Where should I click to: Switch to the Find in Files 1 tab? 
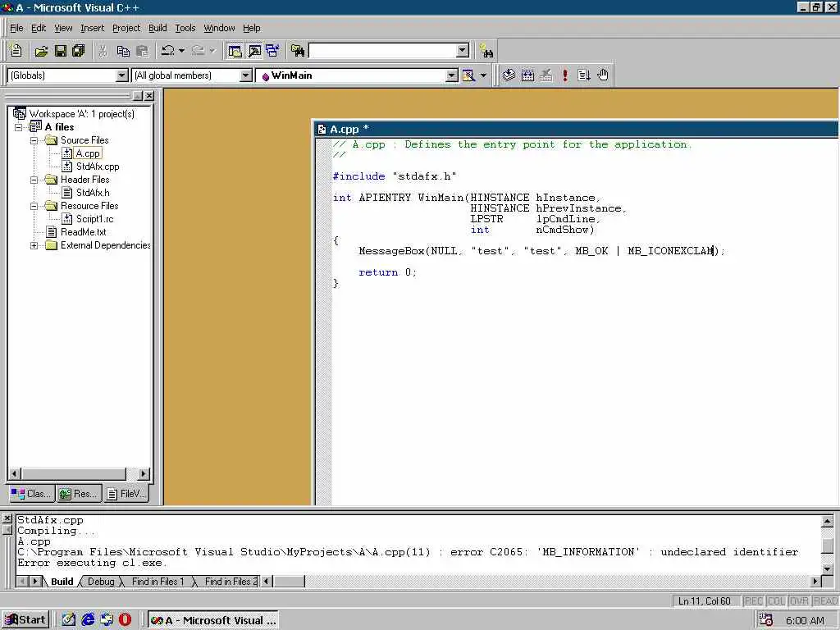[x=157, y=582]
